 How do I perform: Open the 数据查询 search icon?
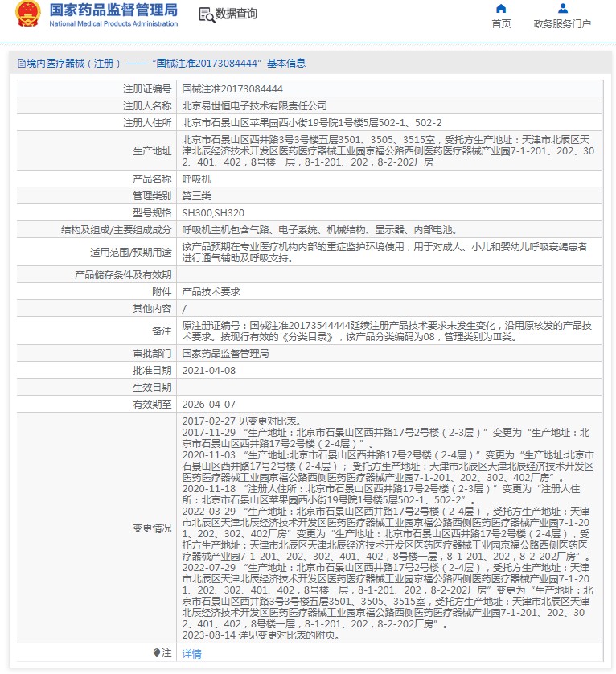[x=207, y=14]
